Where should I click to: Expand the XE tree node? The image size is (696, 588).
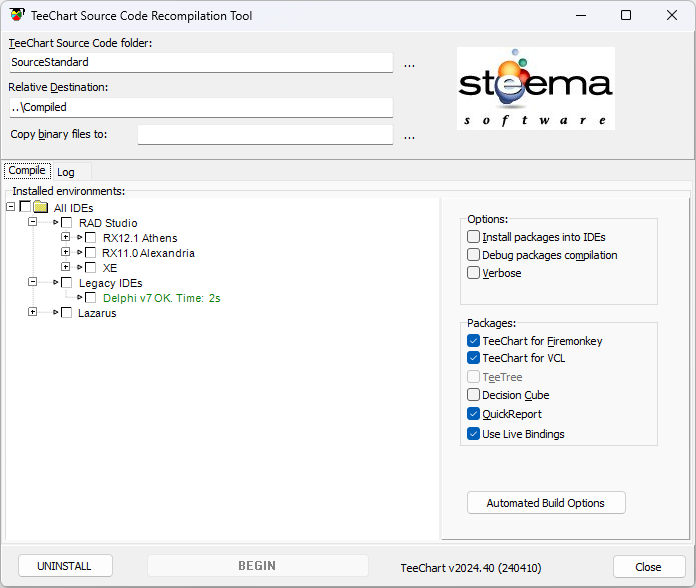(x=65, y=267)
